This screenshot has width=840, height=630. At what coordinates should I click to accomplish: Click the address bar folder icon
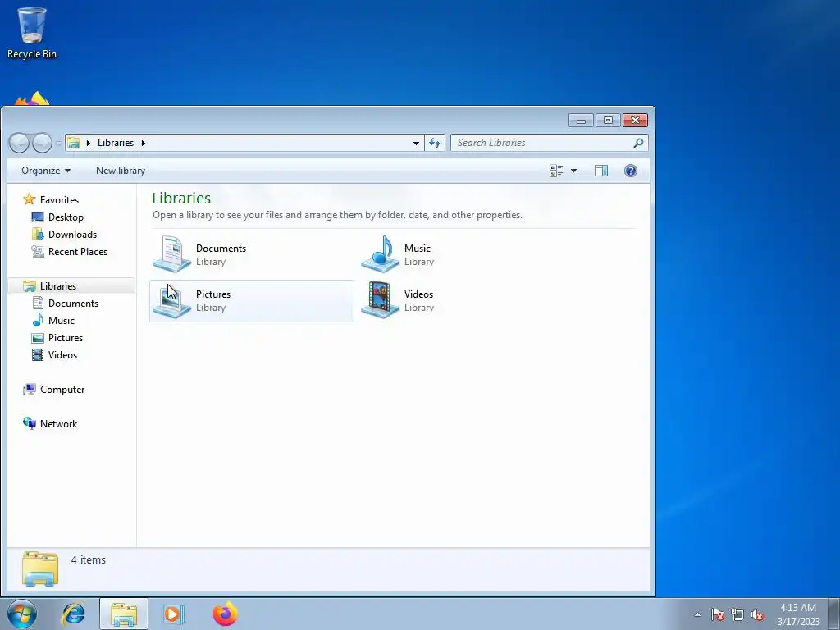coord(74,143)
